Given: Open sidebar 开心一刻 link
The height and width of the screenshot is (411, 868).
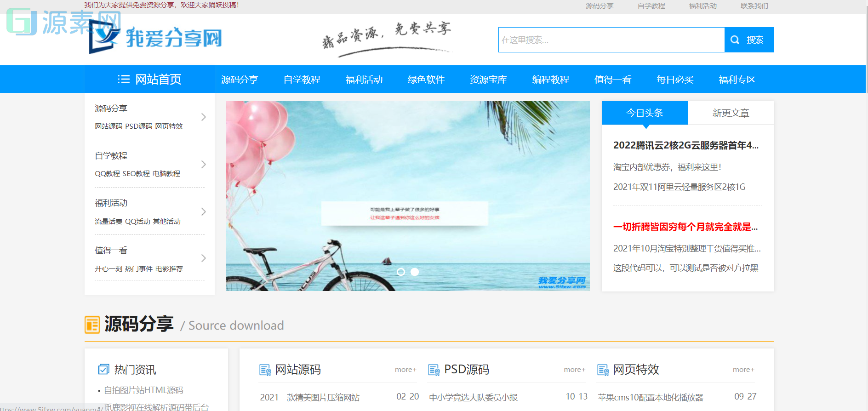Looking at the screenshot, I should 108,268.
